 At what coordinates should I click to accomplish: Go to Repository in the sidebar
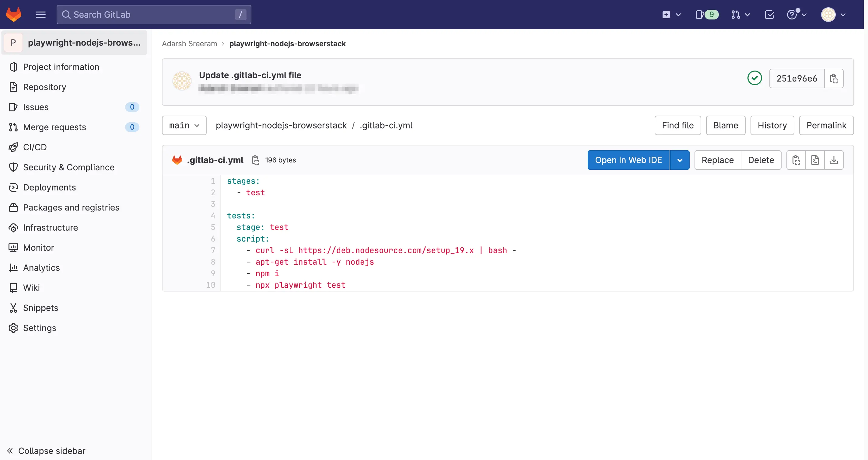tap(44, 87)
